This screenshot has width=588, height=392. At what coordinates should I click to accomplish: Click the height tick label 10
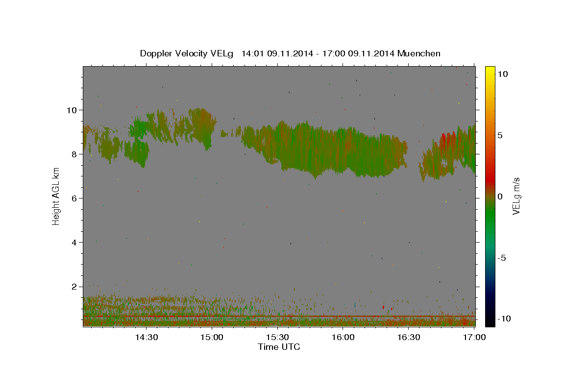(x=71, y=110)
